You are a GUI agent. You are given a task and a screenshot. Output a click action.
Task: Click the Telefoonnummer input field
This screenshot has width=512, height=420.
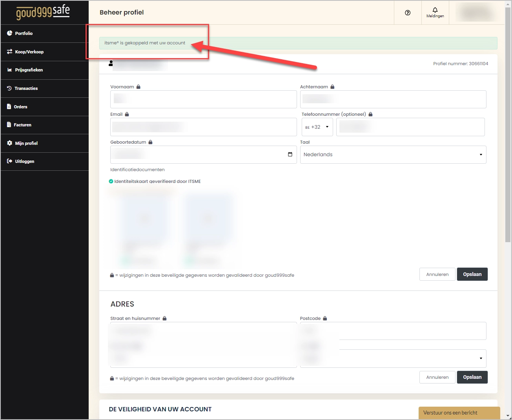click(410, 127)
